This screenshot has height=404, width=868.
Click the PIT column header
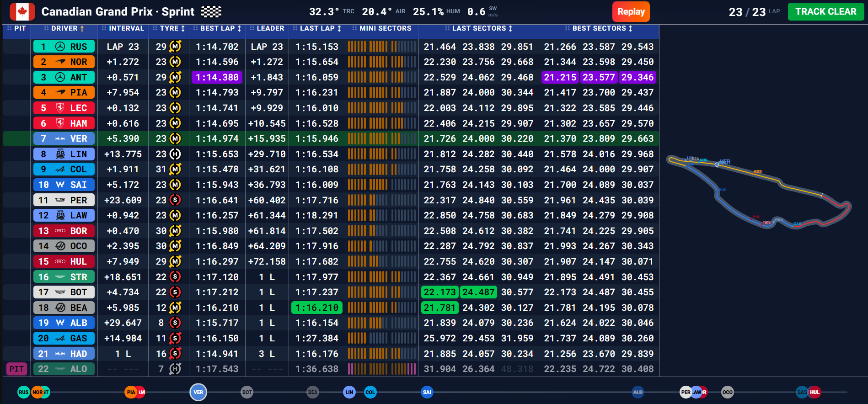tap(16, 28)
